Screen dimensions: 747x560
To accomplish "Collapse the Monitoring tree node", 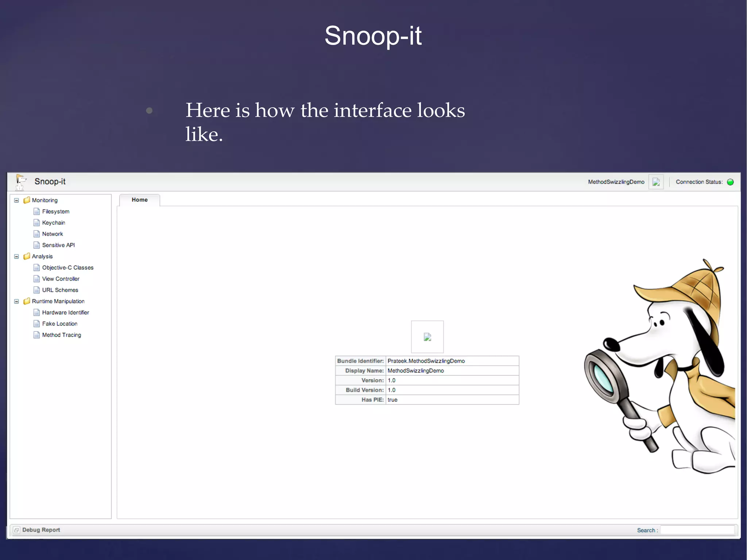I will point(16,200).
